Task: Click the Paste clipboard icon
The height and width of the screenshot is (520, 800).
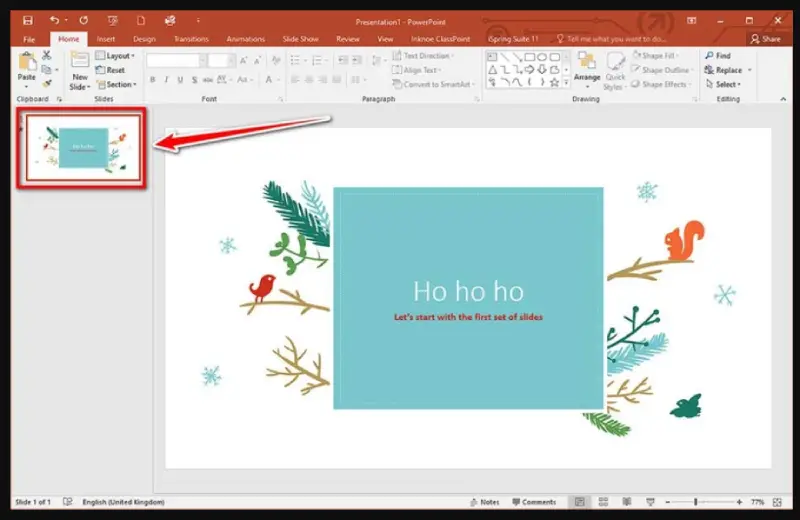Action: (x=27, y=63)
